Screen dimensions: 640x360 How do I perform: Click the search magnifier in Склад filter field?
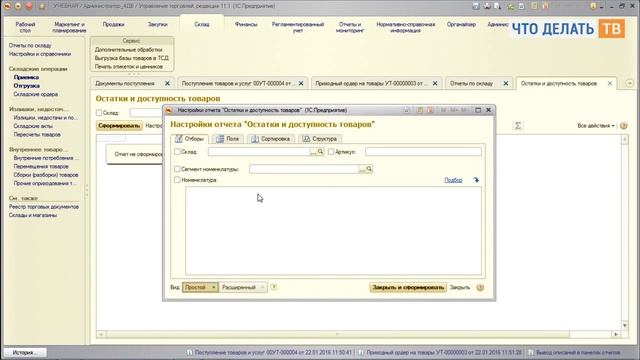point(320,152)
